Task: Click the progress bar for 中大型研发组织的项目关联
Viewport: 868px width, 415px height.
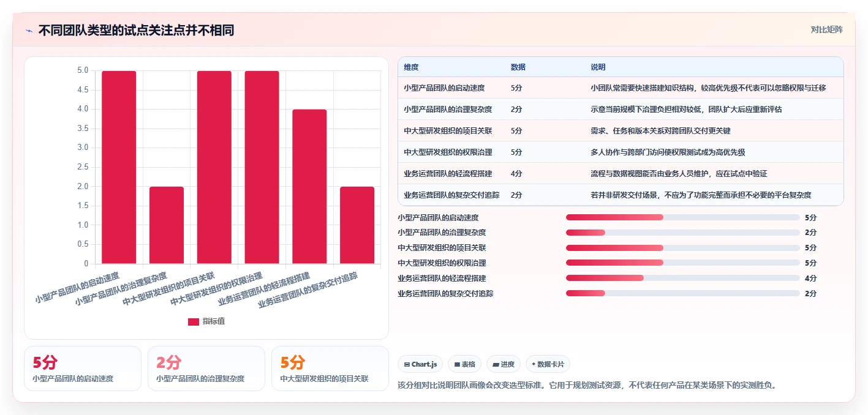Action: (x=683, y=248)
